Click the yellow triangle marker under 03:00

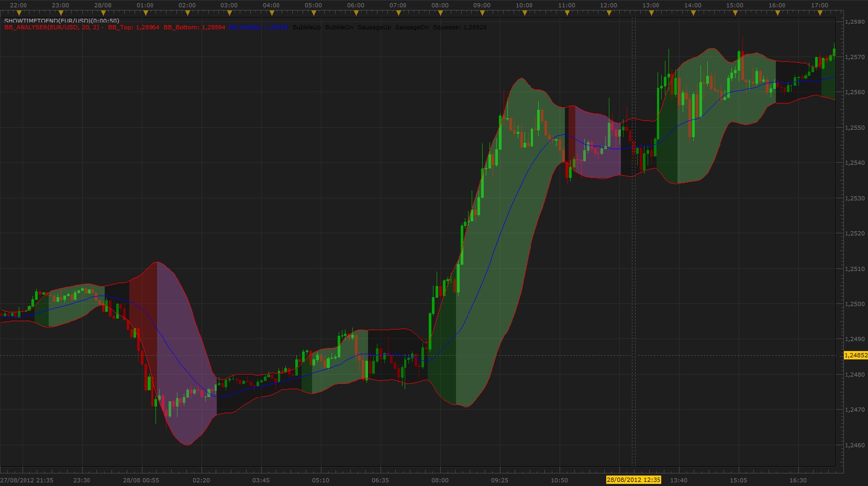[229, 12]
